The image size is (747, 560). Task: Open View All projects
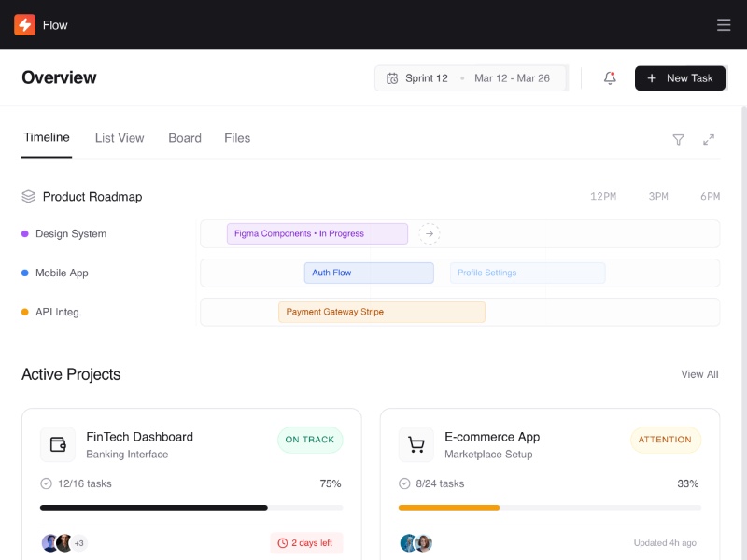tap(698, 374)
